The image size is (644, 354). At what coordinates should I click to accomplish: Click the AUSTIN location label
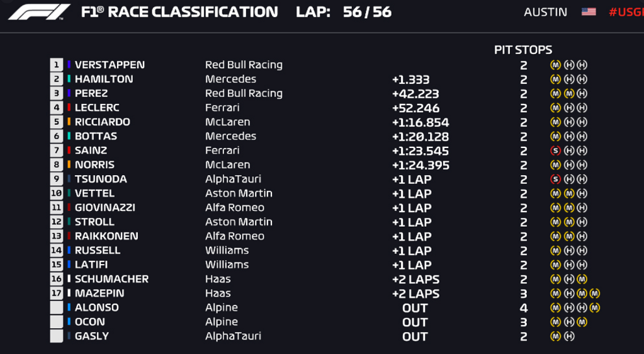(x=545, y=12)
